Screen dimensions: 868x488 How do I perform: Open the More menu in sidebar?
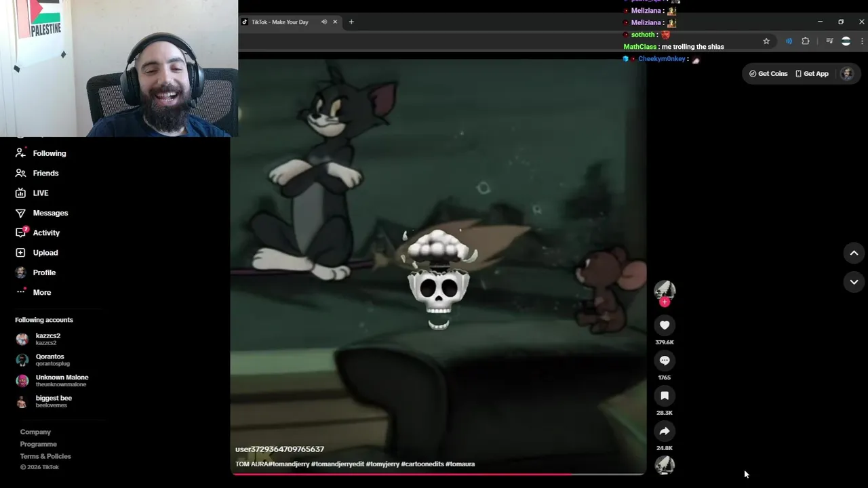click(33, 292)
